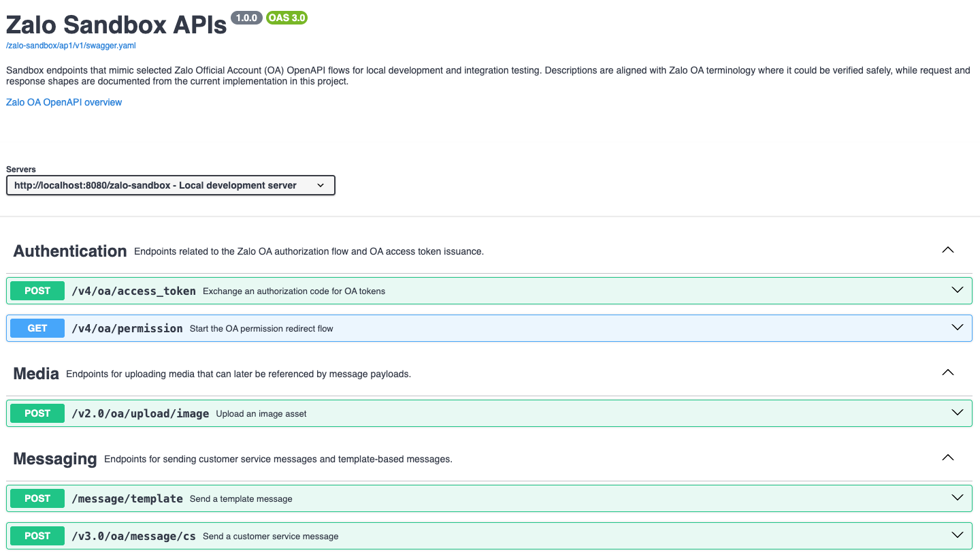Collapse the Authentication section chevron

[947, 251]
